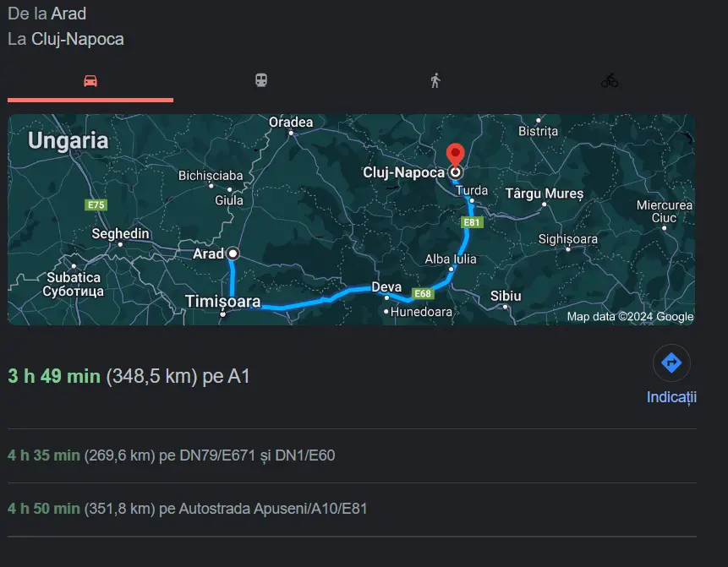Click the Timișoara label on the map
This screenshot has width=728, height=567.
pos(223,301)
